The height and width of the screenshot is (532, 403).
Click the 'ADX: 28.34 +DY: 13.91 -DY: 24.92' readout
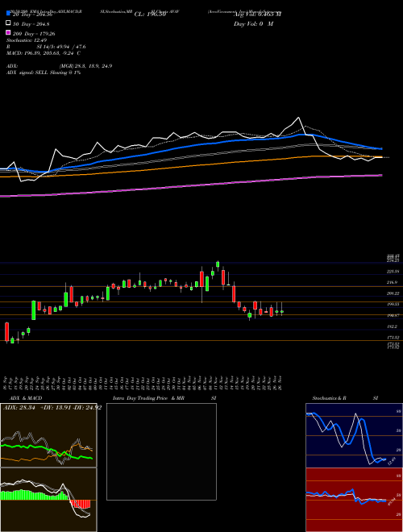52,408
